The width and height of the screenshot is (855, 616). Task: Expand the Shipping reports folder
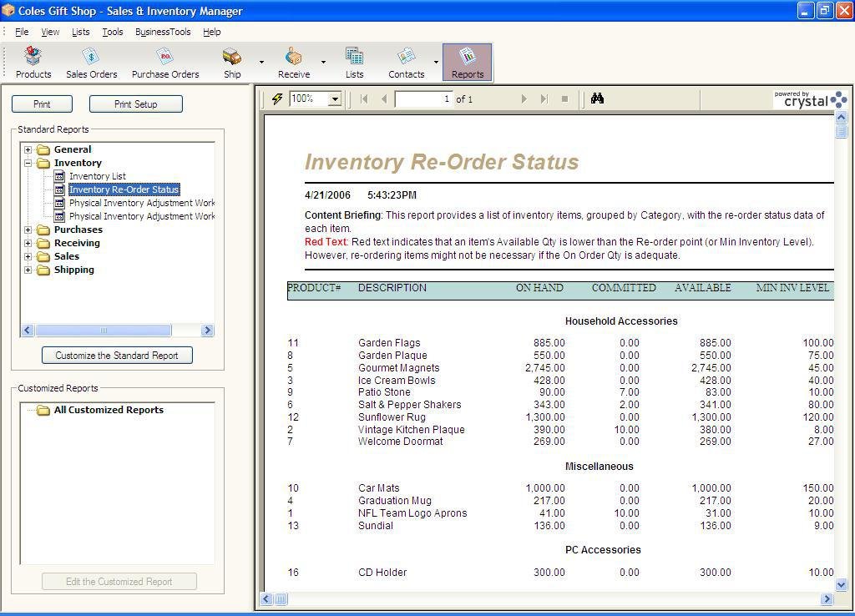28,270
